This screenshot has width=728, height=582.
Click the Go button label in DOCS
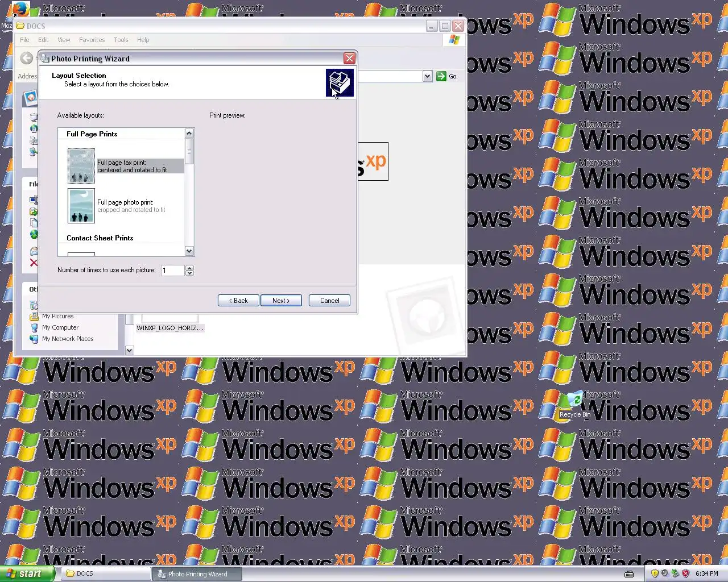pos(453,76)
